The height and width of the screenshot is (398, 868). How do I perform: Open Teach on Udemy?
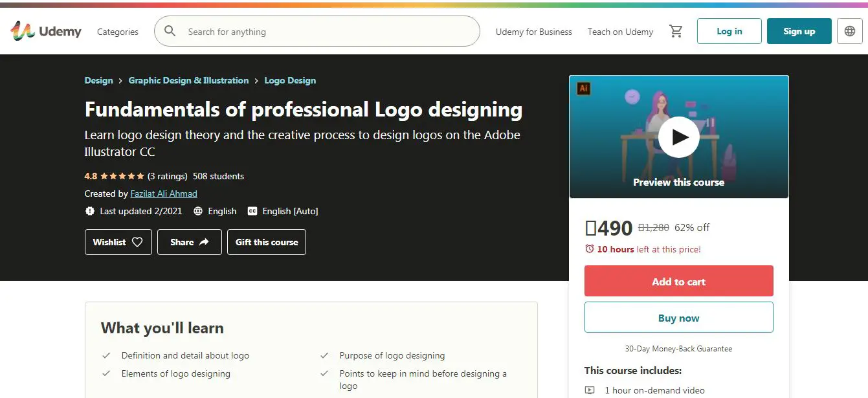point(620,32)
